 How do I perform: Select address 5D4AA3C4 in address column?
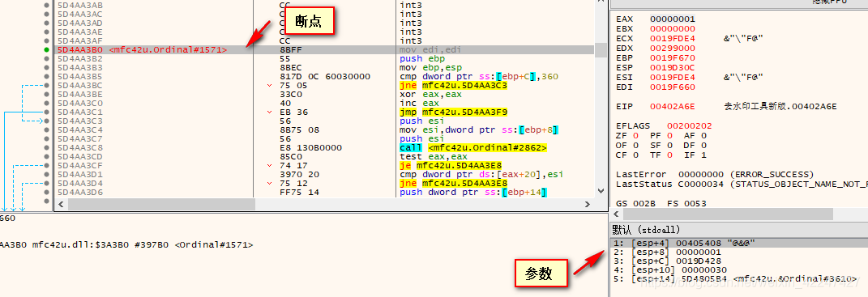tap(79, 130)
